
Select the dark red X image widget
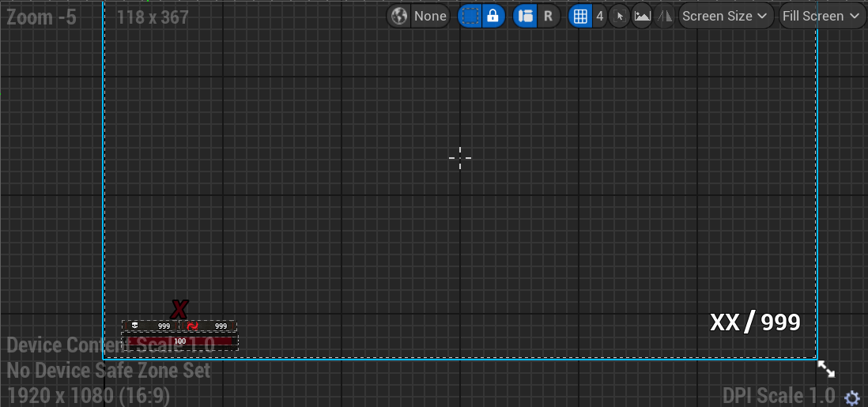click(x=179, y=309)
